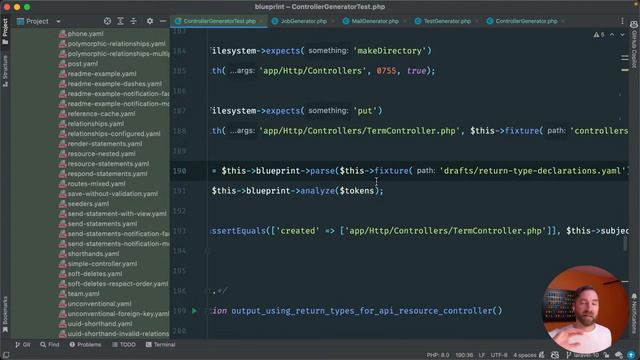Run test via gutter arrow at line 199

[195, 311]
